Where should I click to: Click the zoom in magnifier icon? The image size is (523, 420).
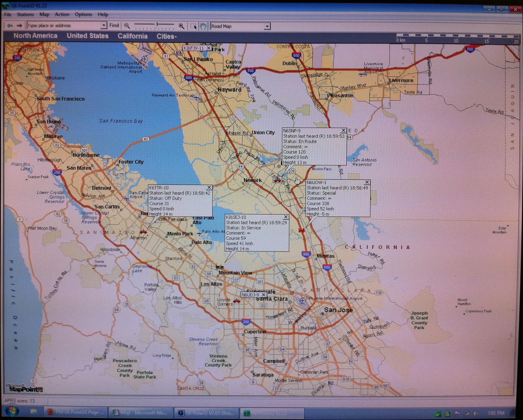pyautogui.click(x=181, y=26)
